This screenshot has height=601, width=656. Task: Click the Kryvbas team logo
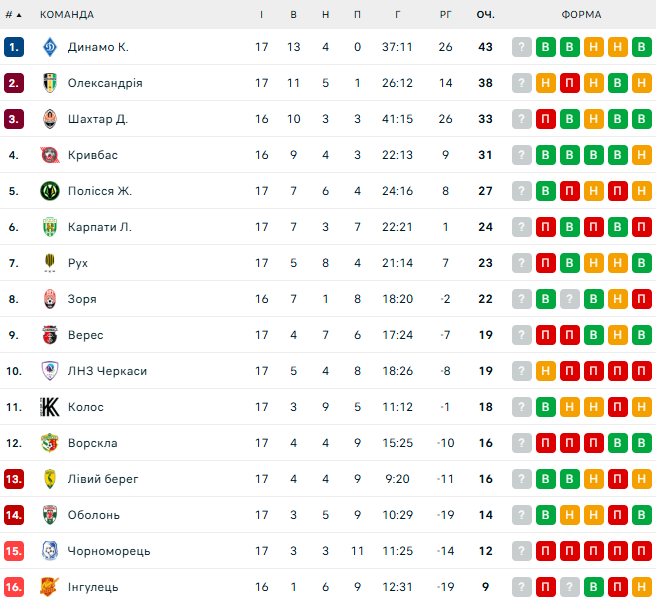coord(49,155)
